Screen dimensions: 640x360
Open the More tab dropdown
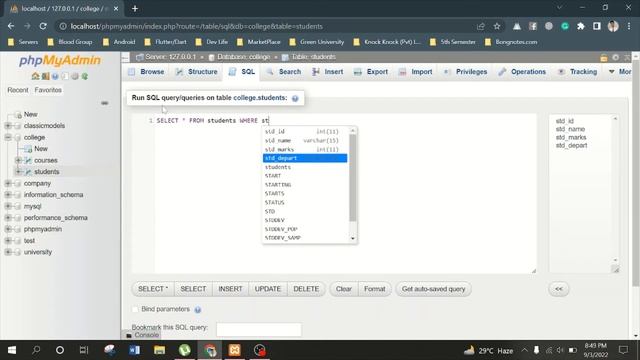[x=620, y=71]
